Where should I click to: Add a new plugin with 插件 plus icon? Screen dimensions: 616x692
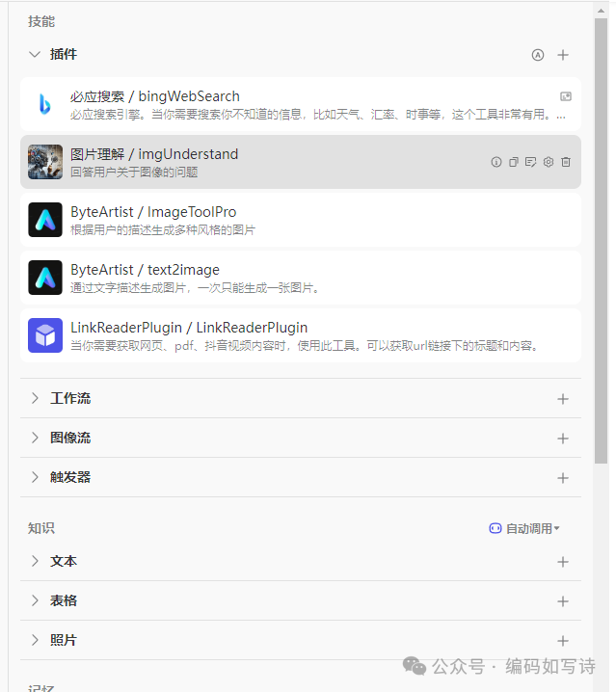click(563, 55)
